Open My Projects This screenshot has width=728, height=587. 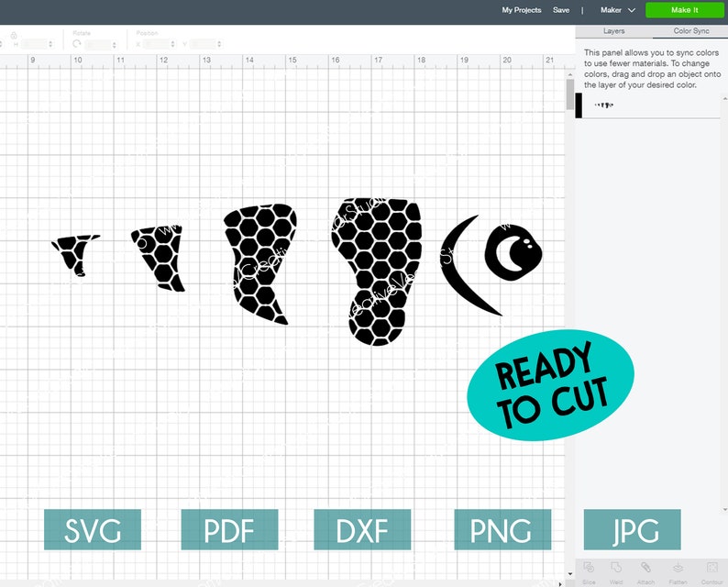pyautogui.click(x=521, y=10)
